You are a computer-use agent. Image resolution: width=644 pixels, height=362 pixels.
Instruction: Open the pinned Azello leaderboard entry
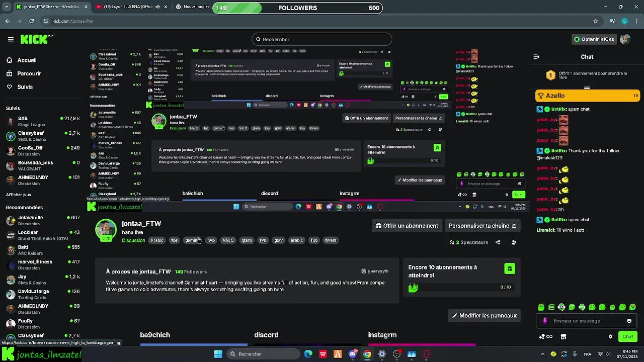[588, 96]
